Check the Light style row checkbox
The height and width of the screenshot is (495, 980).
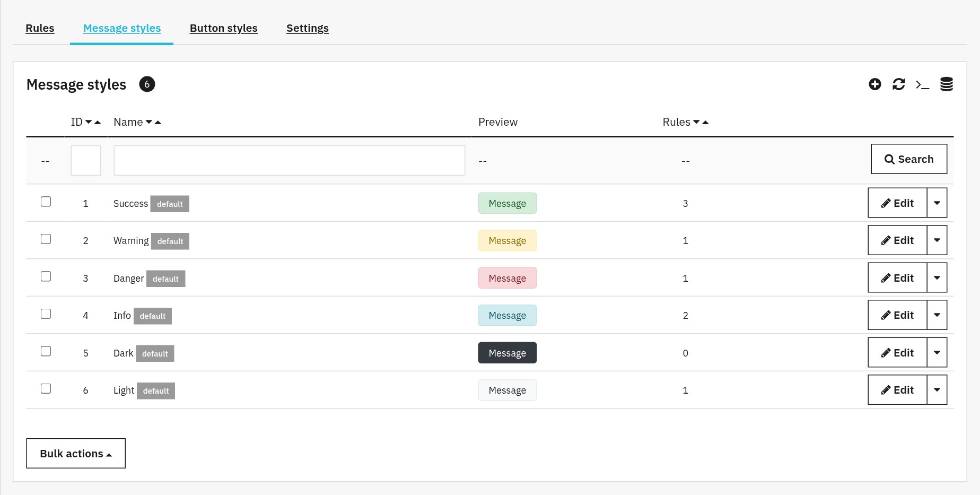click(x=46, y=389)
